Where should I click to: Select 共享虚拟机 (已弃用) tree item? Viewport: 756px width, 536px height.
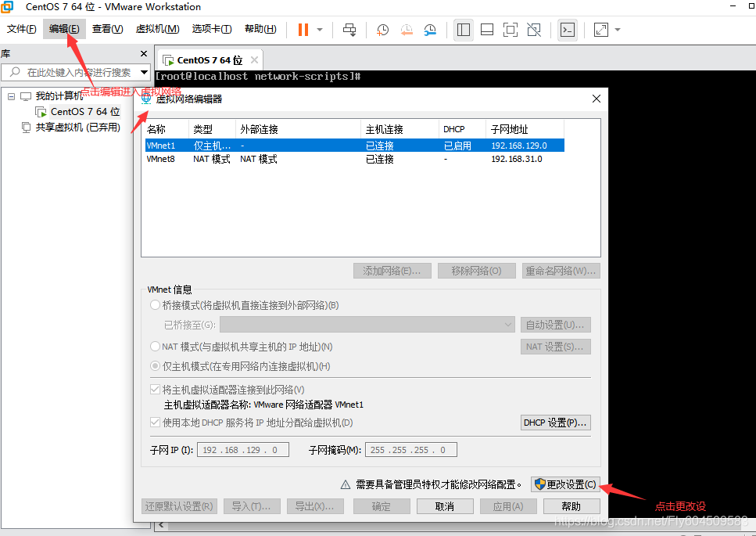[x=77, y=128]
